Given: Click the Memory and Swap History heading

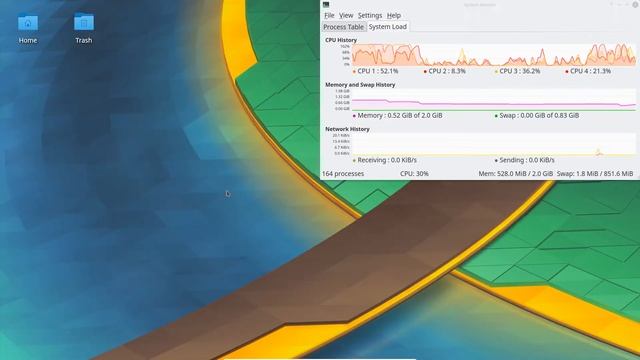Looking at the screenshot, I should coord(360,85).
